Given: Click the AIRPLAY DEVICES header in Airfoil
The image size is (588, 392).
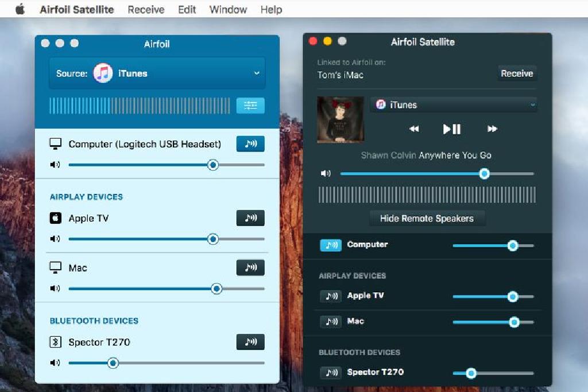Looking at the screenshot, I should (x=86, y=197).
